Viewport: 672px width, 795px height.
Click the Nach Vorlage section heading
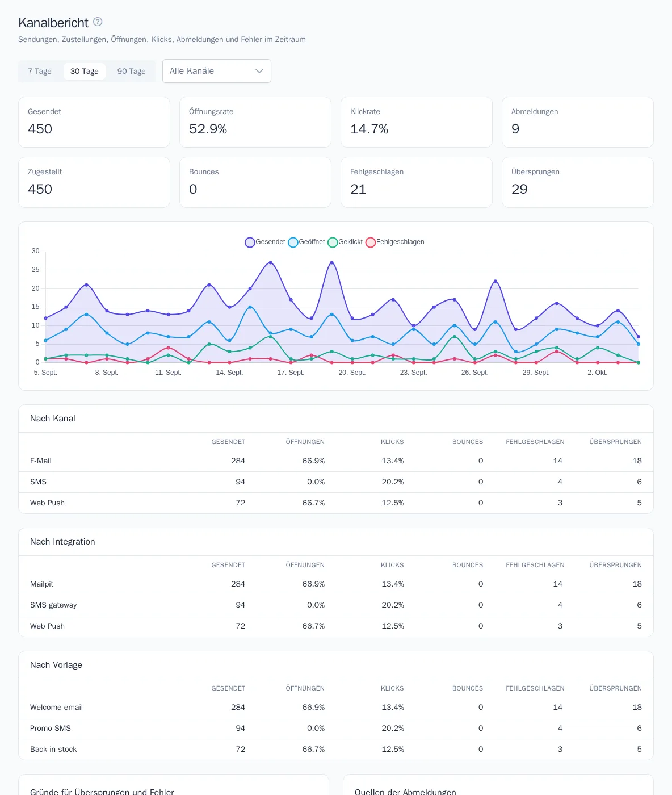[56, 665]
